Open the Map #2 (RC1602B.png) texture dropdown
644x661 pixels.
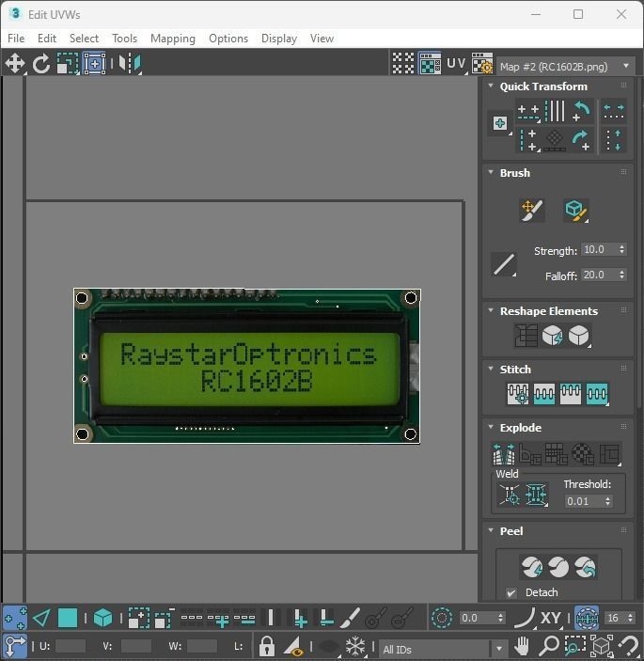(x=566, y=67)
